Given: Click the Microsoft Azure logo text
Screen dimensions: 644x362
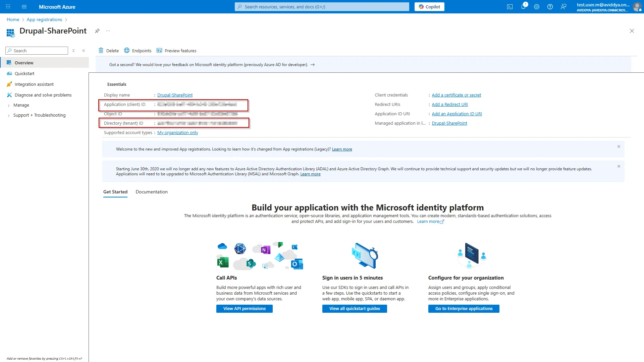Looking at the screenshot, I should click(x=57, y=7).
